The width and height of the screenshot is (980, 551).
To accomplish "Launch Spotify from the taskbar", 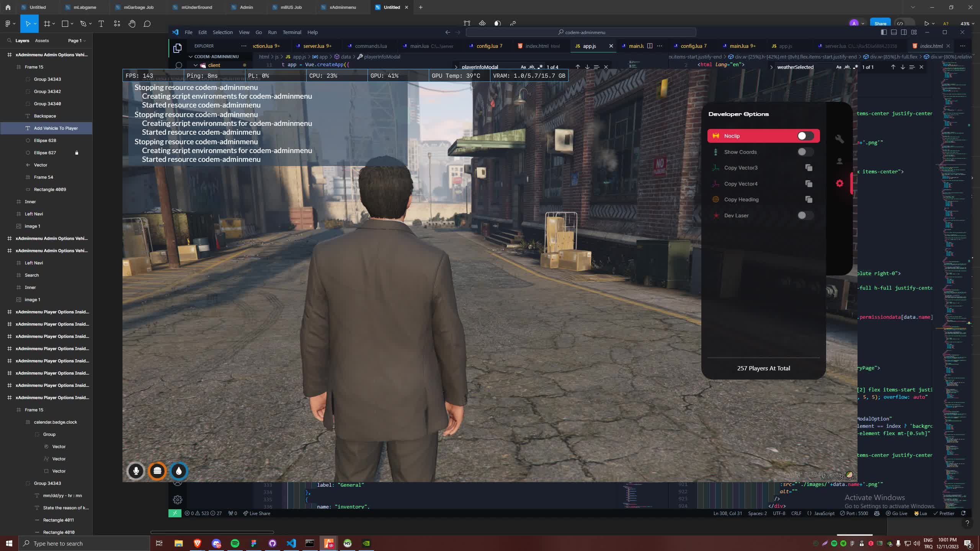I will click(x=235, y=543).
